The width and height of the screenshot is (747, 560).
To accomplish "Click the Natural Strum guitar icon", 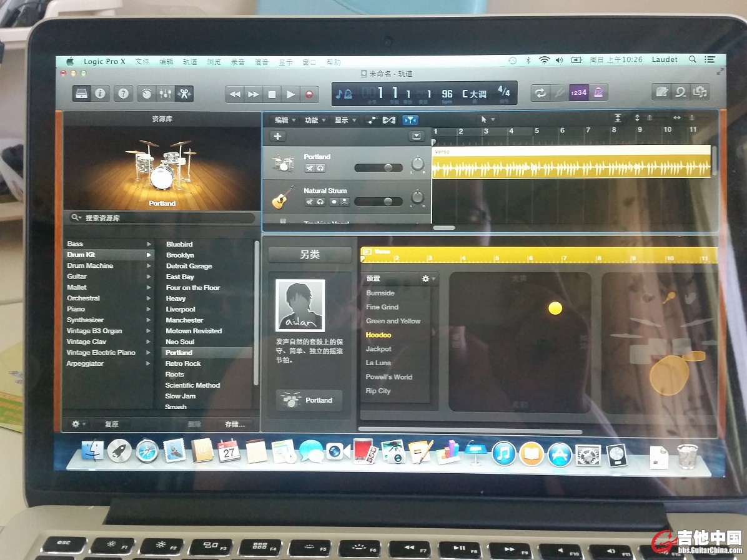I will (x=282, y=197).
